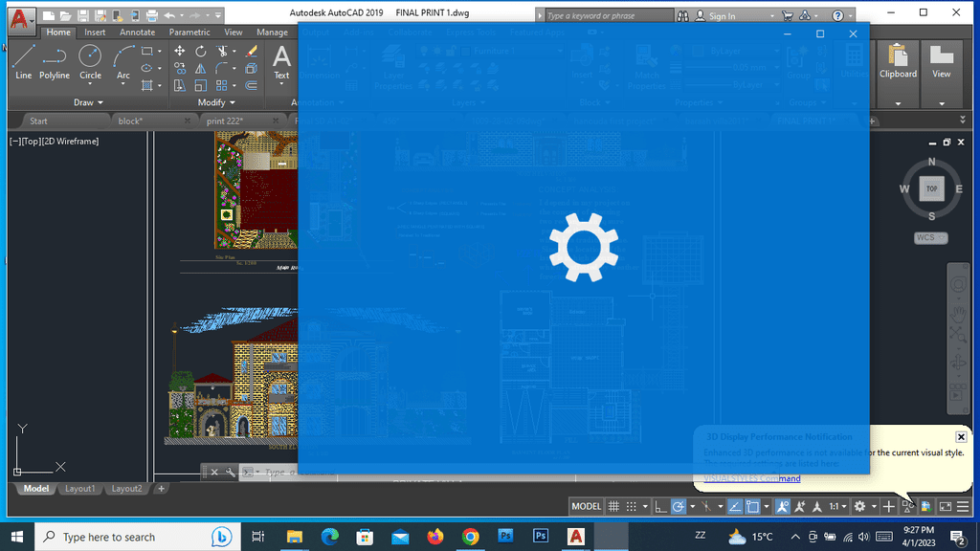Toggle object snap tracking in status bar

tap(735, 507)
